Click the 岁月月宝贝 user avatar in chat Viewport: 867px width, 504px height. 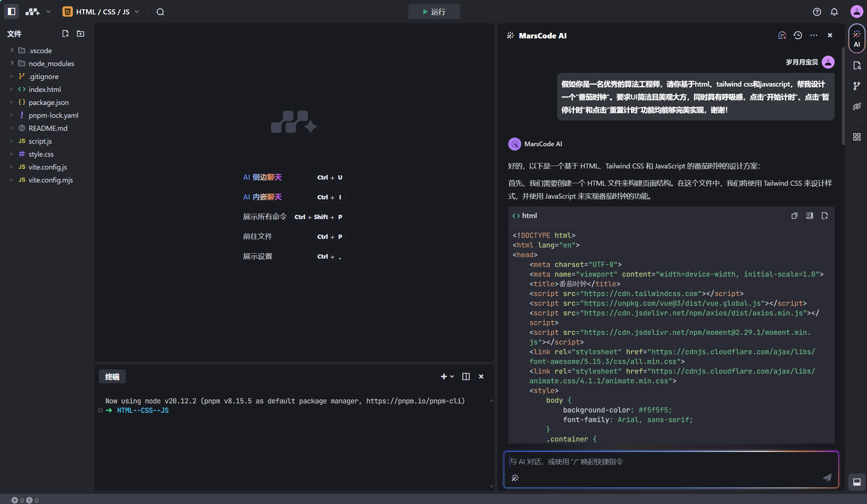(x=828, y=62)
